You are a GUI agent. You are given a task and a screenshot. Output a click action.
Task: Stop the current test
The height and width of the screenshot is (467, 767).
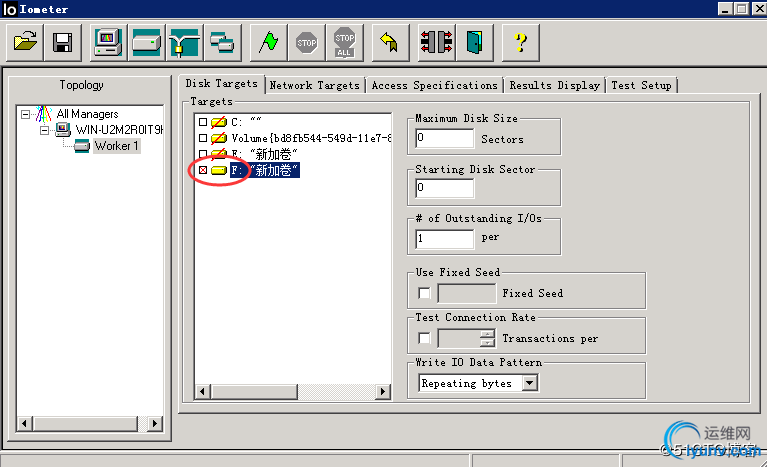coord(307,43)
